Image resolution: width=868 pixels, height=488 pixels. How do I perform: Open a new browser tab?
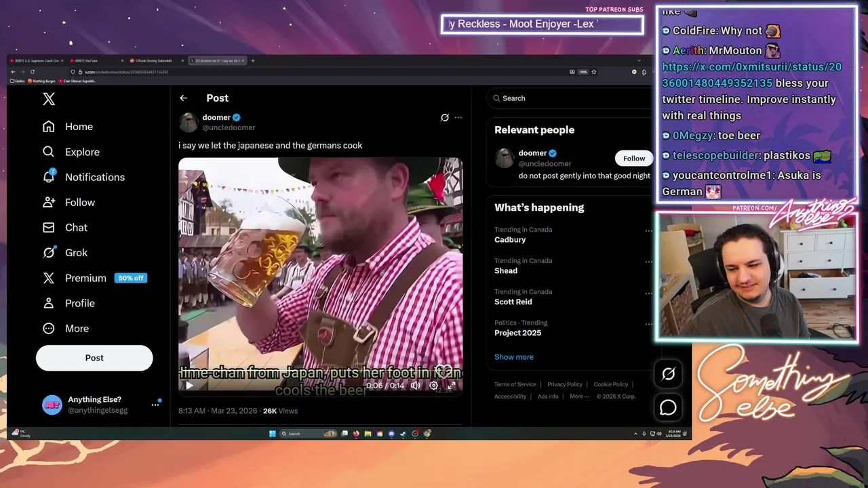(253, 61)
